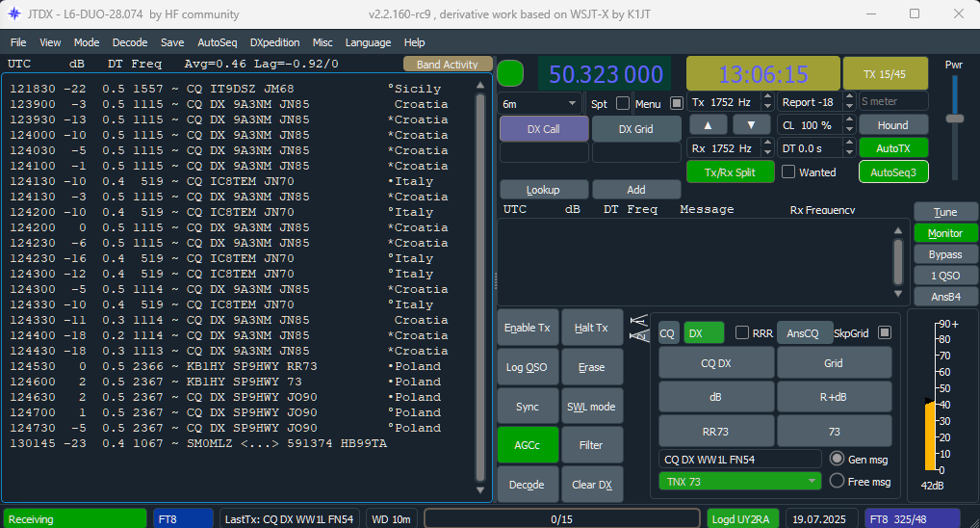Image resolution: width=980 pixels, height=528 pixels.
Task: Toggle the Spt checkbox
Action: tap(623, 103)
